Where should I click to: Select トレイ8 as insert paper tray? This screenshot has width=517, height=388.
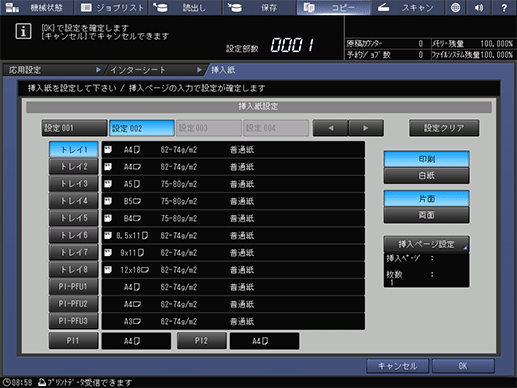click(x=74, y=269)
